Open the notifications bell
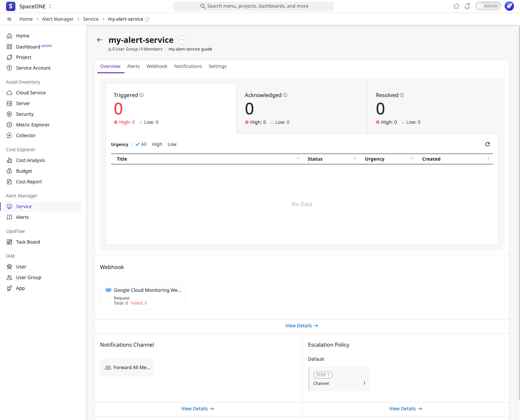This screenshot has width=520, height=420. click(467, 6)
